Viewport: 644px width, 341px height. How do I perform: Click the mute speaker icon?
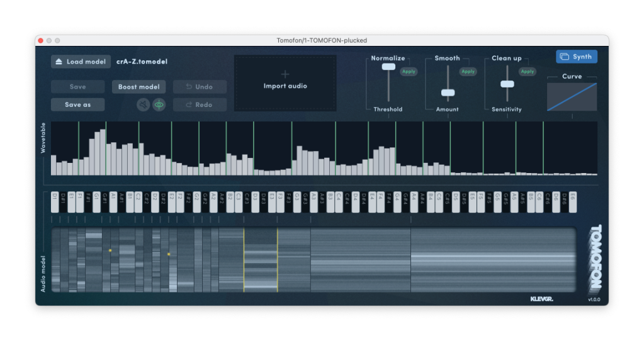tap(143, 105)
